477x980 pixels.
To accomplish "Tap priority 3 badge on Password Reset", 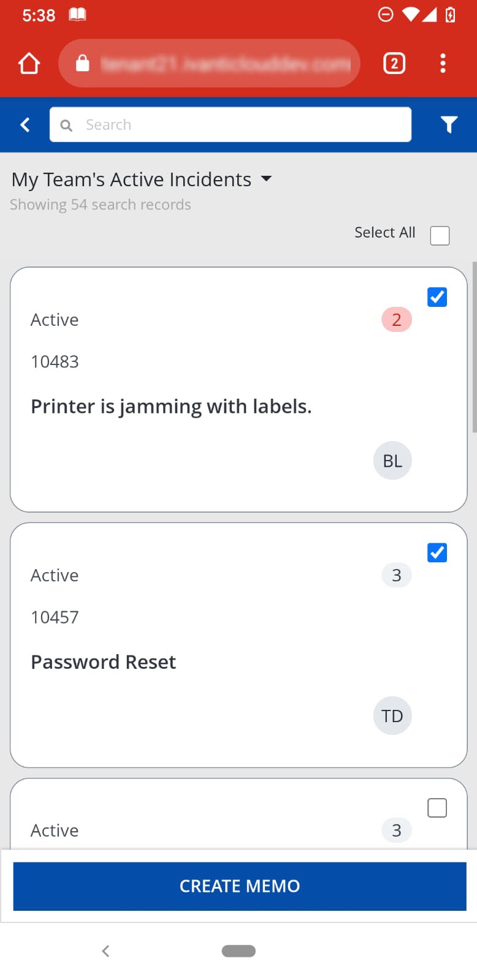I will click(396, 575).
